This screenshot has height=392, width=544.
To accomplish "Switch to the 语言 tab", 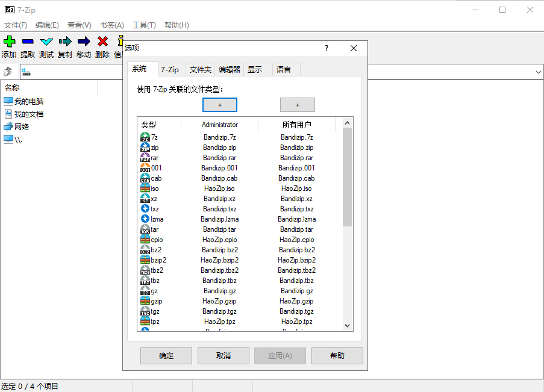I will [x=286, y=70].
